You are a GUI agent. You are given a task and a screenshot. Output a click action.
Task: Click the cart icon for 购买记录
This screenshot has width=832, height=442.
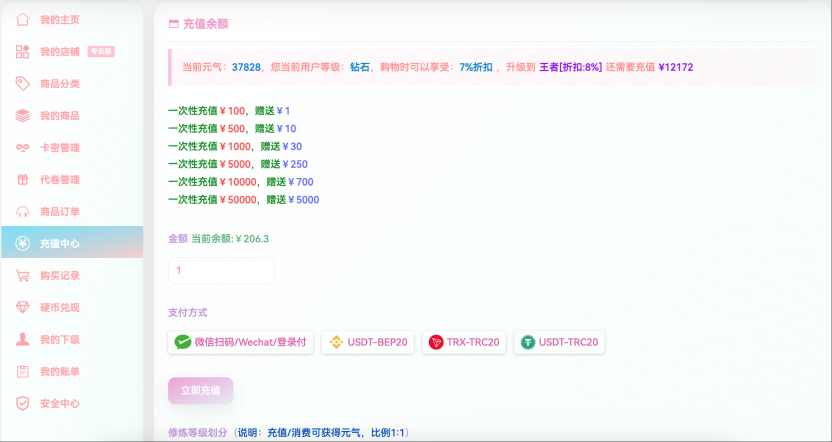[22, 275]
